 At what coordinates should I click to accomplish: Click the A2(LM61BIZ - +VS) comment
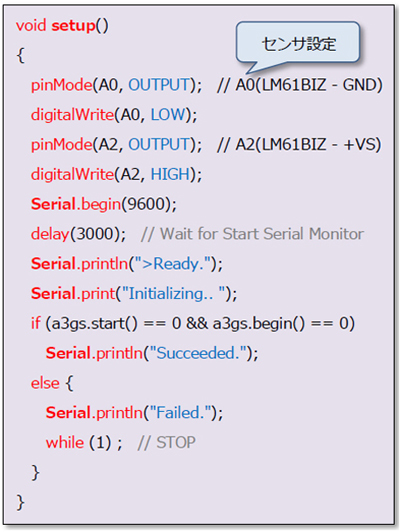299,145
